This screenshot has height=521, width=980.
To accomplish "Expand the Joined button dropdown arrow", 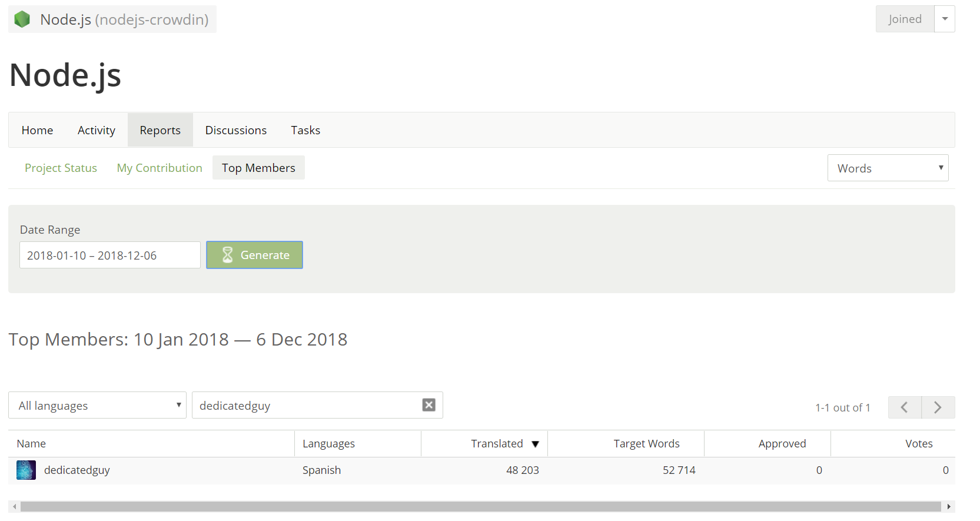I will click(x=945, y=19).
